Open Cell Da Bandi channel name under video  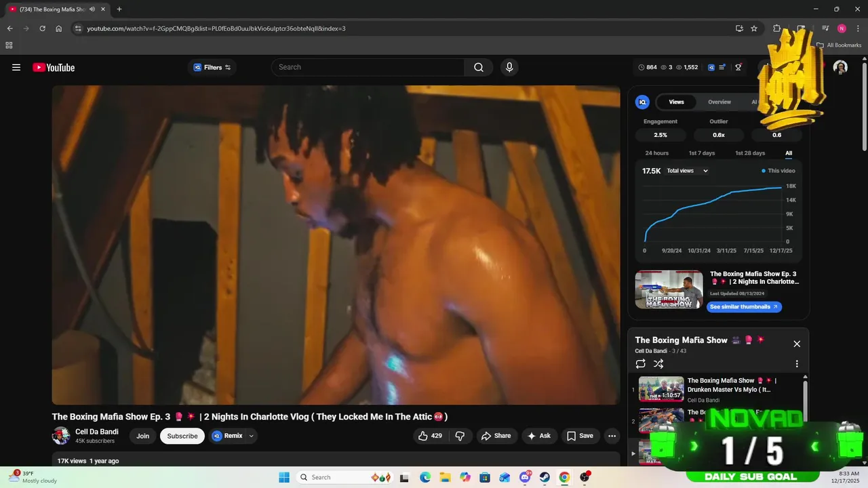96,432
